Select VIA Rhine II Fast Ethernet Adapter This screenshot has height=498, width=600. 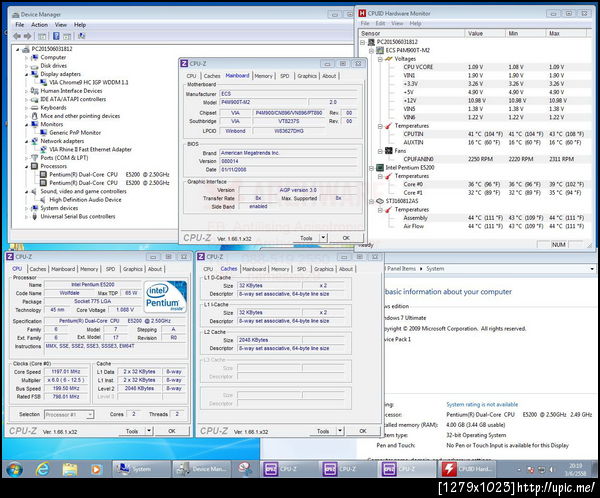[90, 150]
